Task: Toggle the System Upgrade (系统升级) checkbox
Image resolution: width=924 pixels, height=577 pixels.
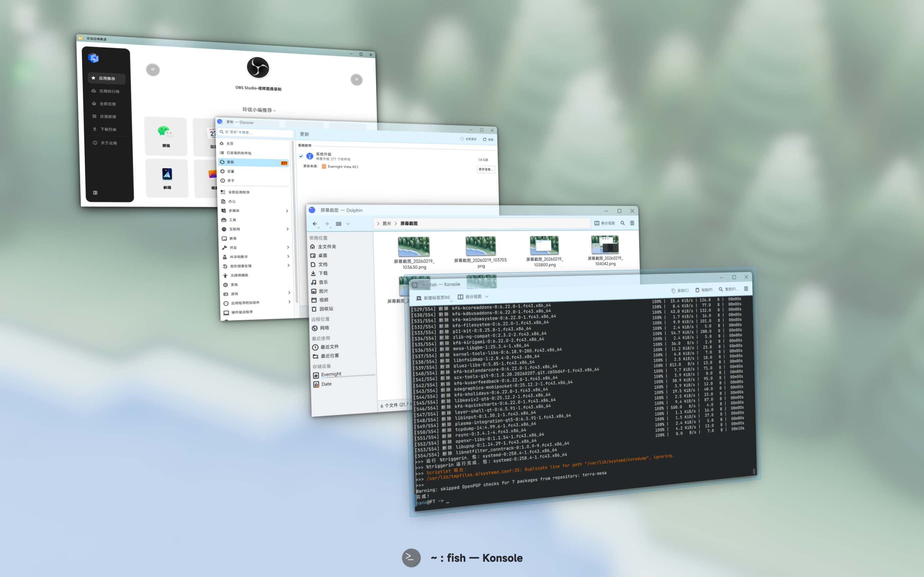Action: click(x=301, y=156)
